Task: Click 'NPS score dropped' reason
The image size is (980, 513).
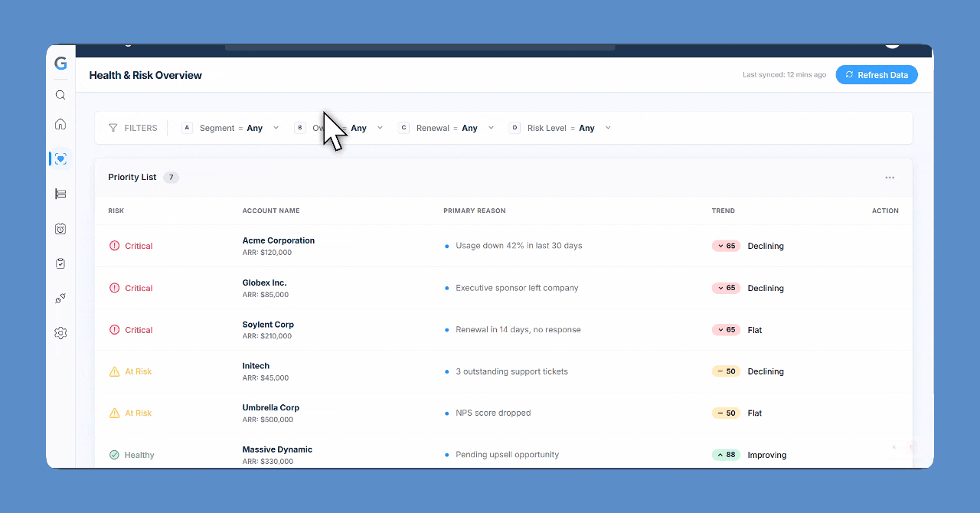Action: 493,413
